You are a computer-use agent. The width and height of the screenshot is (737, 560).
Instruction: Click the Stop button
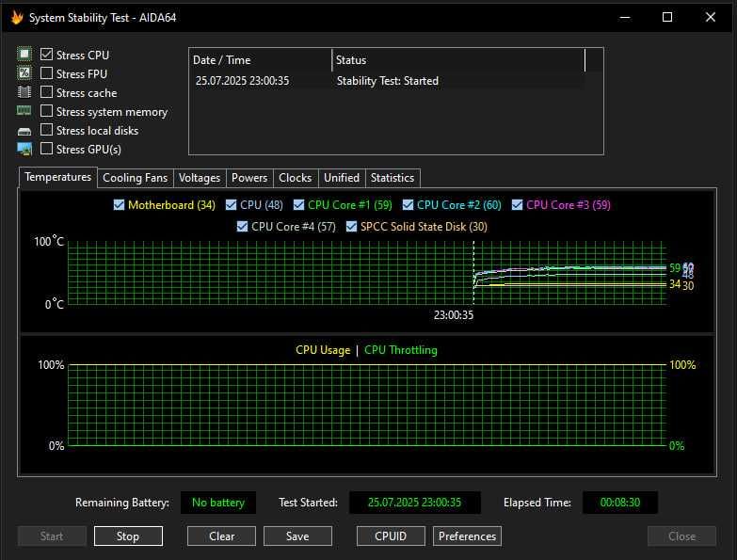point(128,536)
